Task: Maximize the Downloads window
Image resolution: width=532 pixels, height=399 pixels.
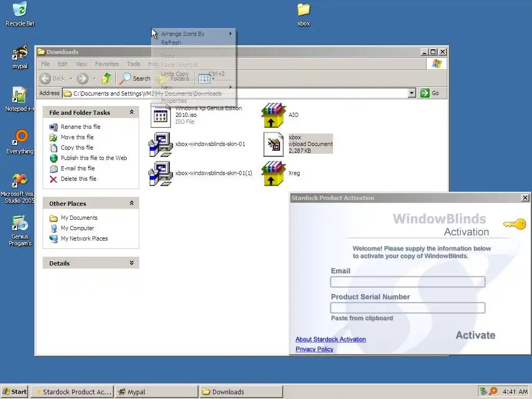Action: [x=433, y=51]
